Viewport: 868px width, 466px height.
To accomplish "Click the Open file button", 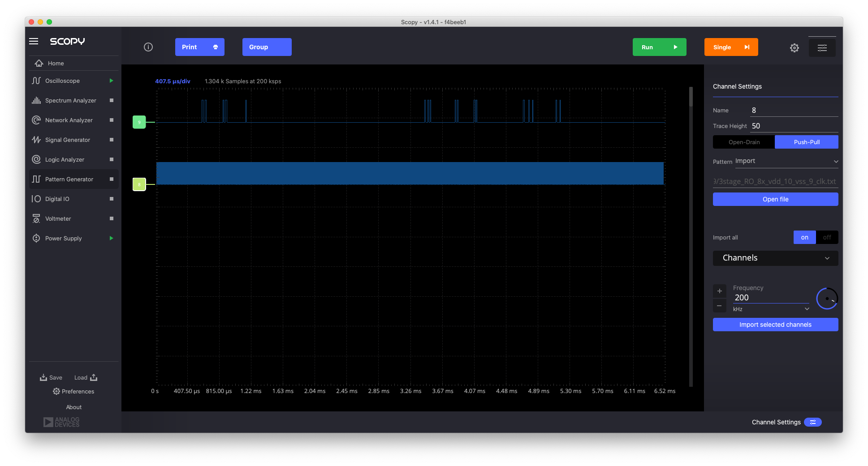I will 776,199.
